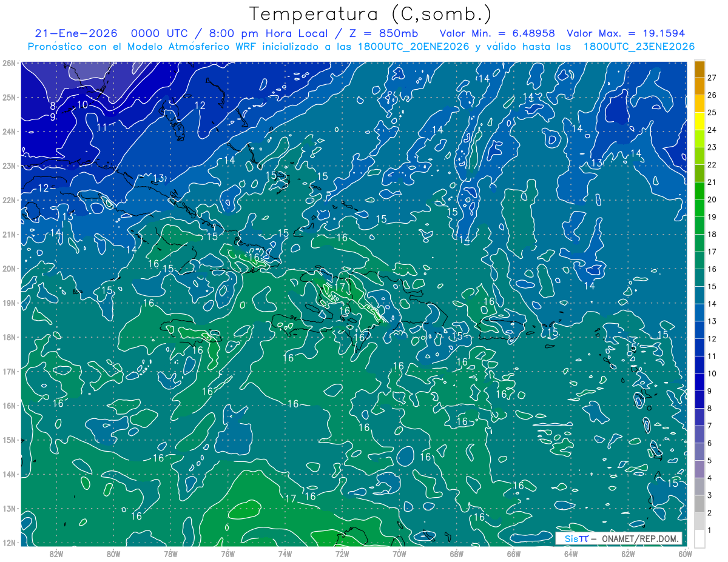Click the title 'Temperatura (C,somb.)'

371,14
